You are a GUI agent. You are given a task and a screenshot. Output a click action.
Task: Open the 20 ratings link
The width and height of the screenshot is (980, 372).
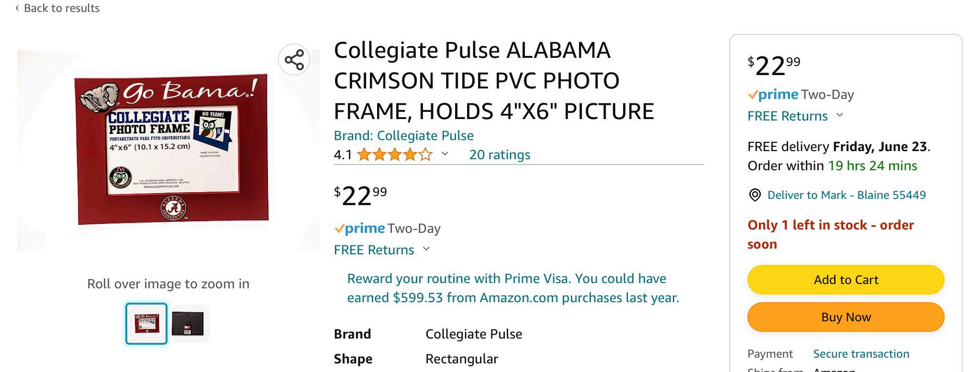500,155
